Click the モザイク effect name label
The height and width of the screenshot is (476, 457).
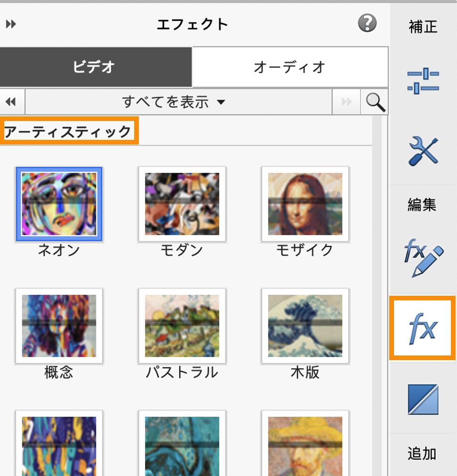(x=305, y=250)
